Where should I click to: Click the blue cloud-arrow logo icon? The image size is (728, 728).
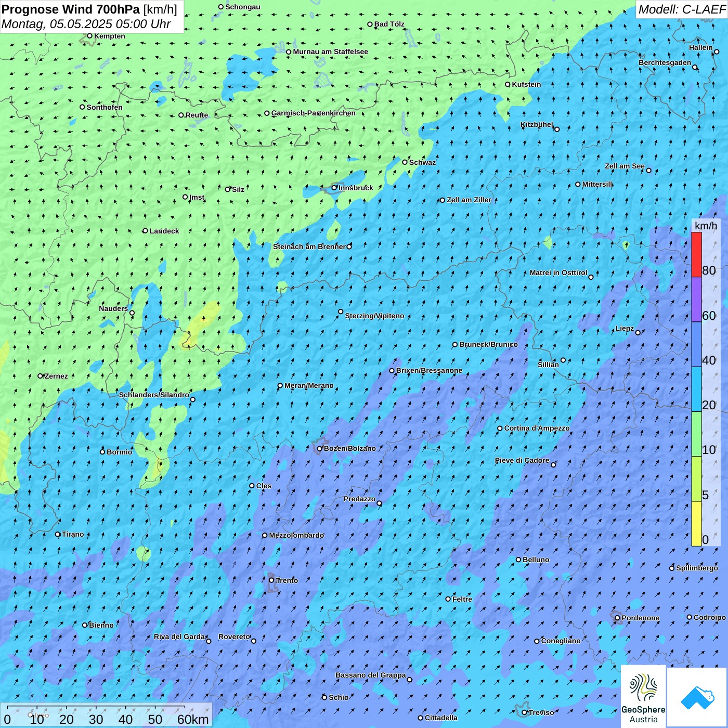pos(697,697)
